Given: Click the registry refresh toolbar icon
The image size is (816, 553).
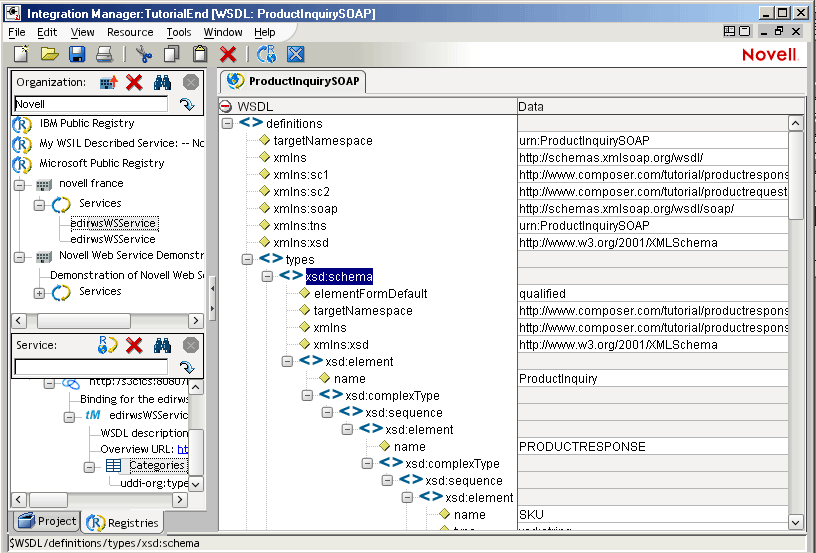Looking at the screenshot, I should [266, 54].
